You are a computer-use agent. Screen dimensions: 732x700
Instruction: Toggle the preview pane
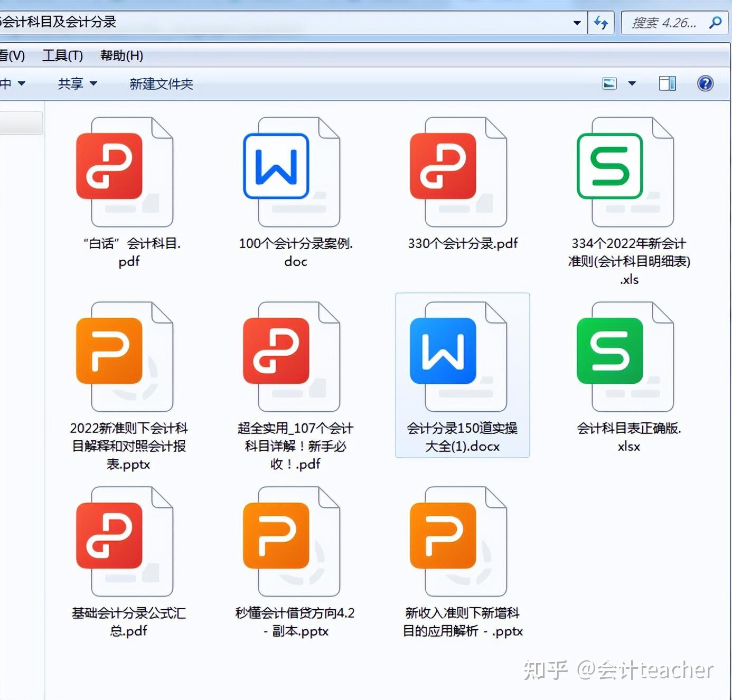[667, 83]
